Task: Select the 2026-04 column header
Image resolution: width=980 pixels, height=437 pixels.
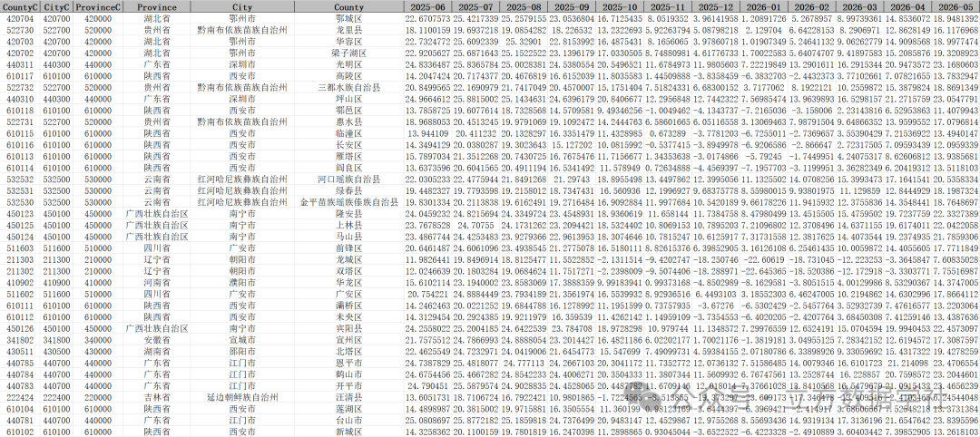Action: click(908, 7)
